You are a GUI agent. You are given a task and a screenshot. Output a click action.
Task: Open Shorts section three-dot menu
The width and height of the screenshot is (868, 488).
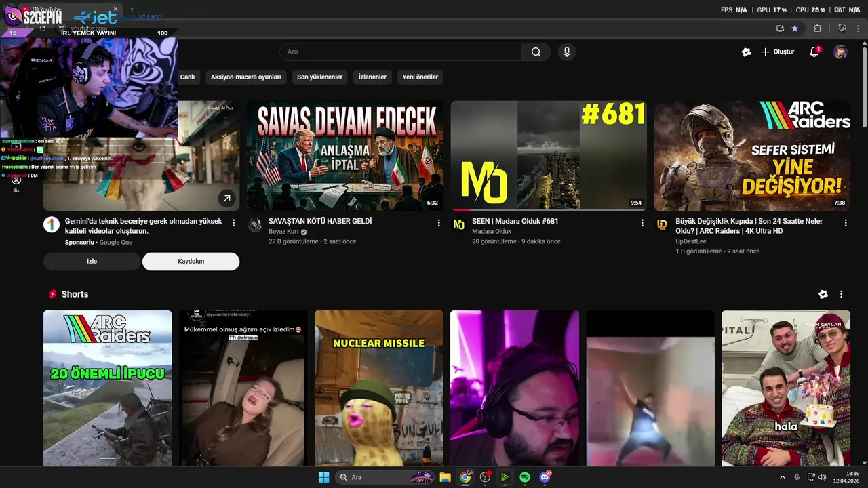(x=842, y=294)
